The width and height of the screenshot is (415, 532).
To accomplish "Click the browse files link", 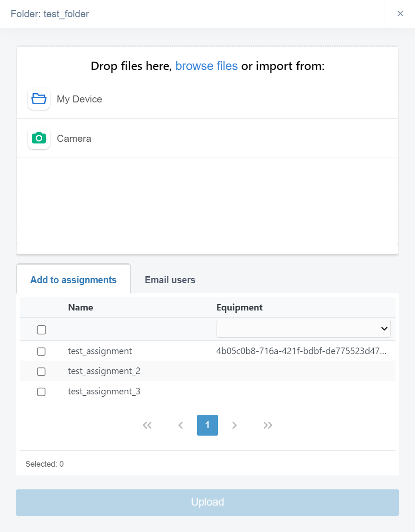I will click(206, 66).
